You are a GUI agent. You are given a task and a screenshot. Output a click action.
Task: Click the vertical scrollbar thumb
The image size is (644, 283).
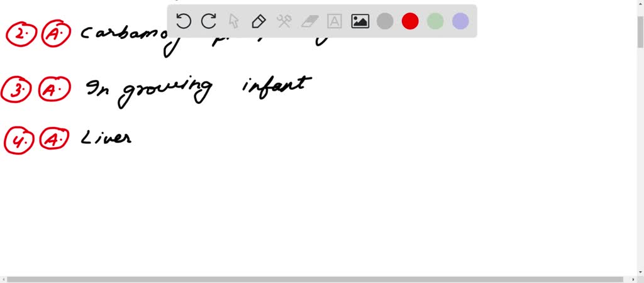pyautogui.click(x=640, y=32)
